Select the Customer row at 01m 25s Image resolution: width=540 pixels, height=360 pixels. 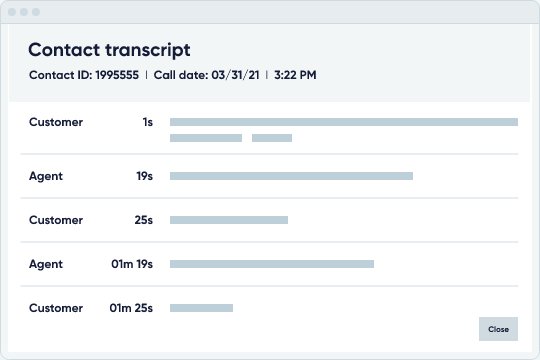tap(269, 308)
